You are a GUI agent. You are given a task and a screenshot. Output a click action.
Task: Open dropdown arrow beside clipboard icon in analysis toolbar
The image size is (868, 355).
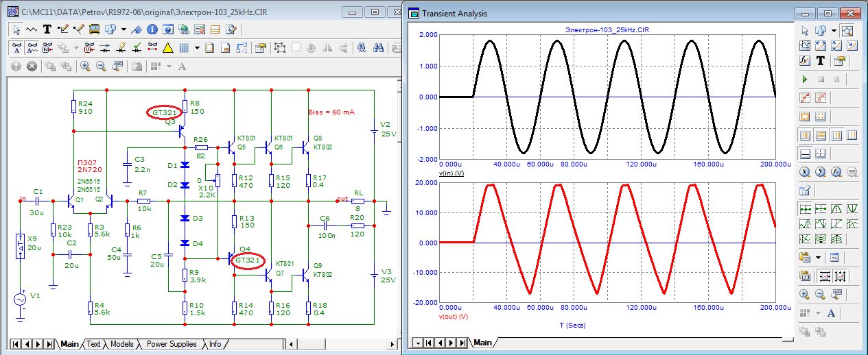point(819,258)
